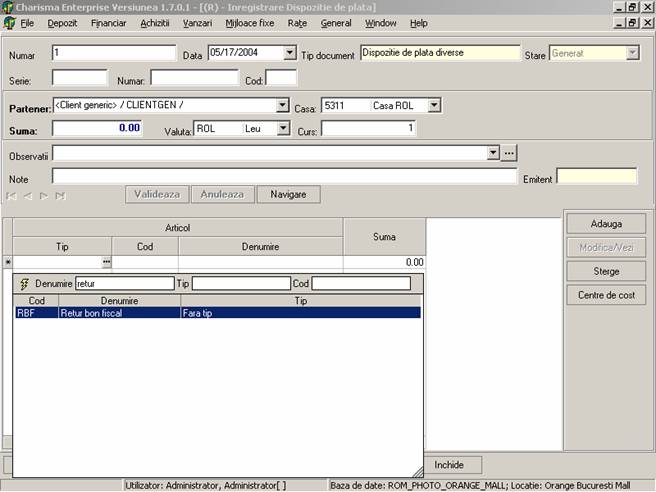
Task: Select the RBF code cell in results
Action: tap(36, 313)
